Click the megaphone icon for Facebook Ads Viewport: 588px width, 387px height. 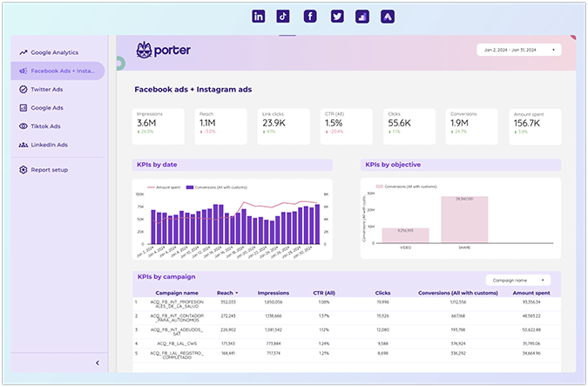tap(24, 71)
